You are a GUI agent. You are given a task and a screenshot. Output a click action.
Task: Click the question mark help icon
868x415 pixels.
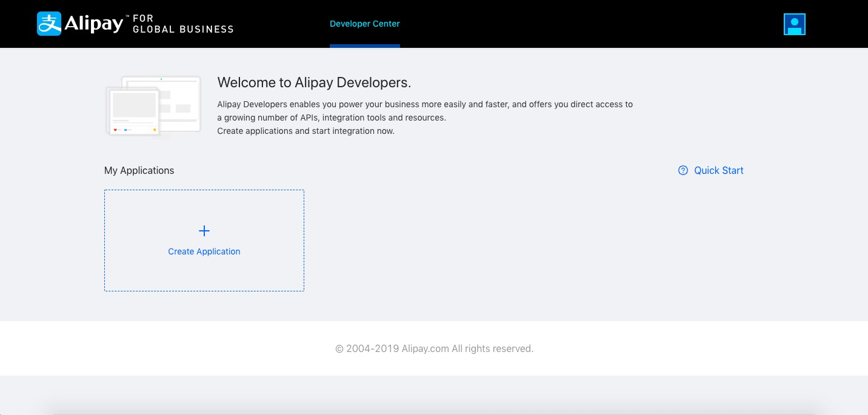coord(683,171)
